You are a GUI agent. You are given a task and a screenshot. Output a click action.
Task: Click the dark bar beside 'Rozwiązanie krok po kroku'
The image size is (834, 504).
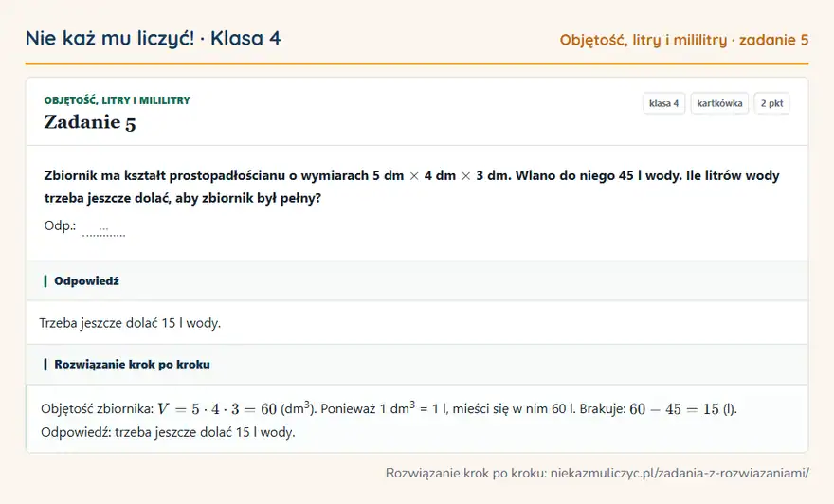45,364
